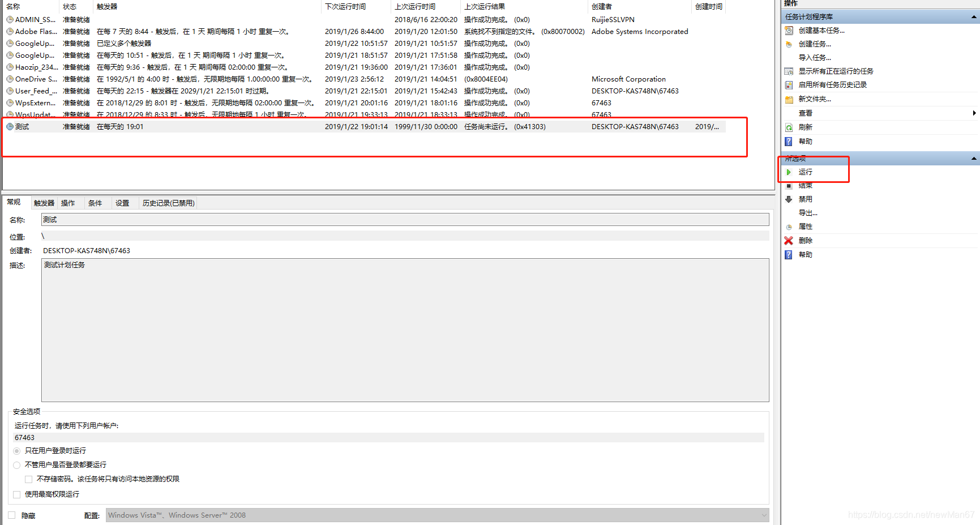Click 创建基本任务... action link

point(821,31)
